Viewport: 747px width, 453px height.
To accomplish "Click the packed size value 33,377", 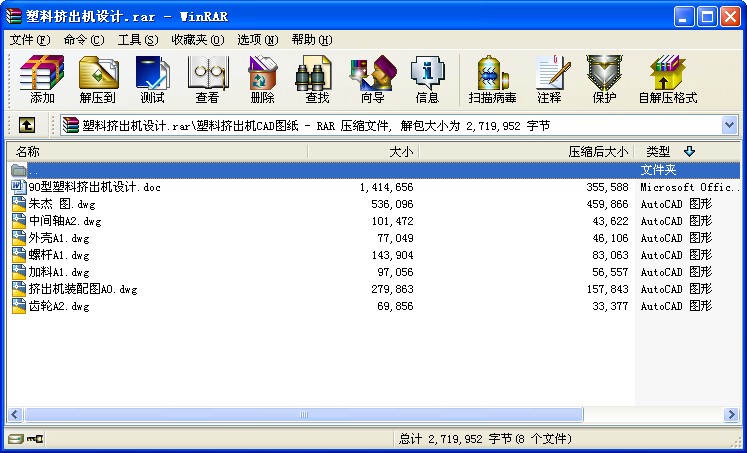I will click(610, 306).
